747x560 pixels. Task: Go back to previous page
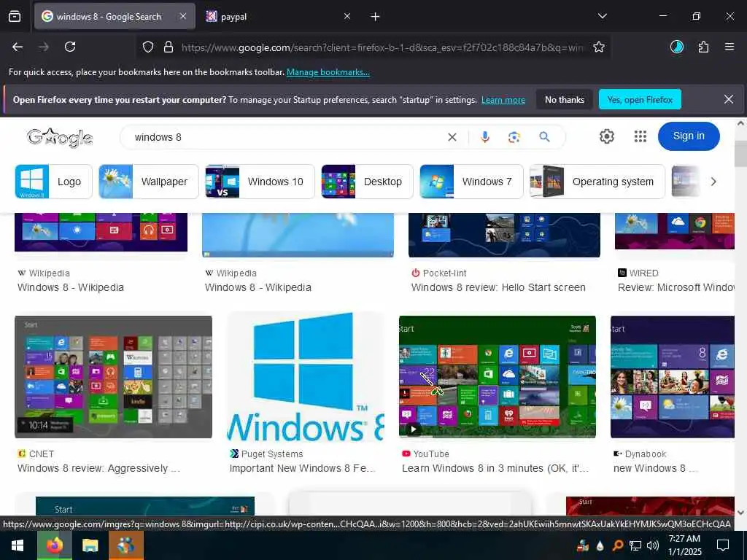click(18, 47)
